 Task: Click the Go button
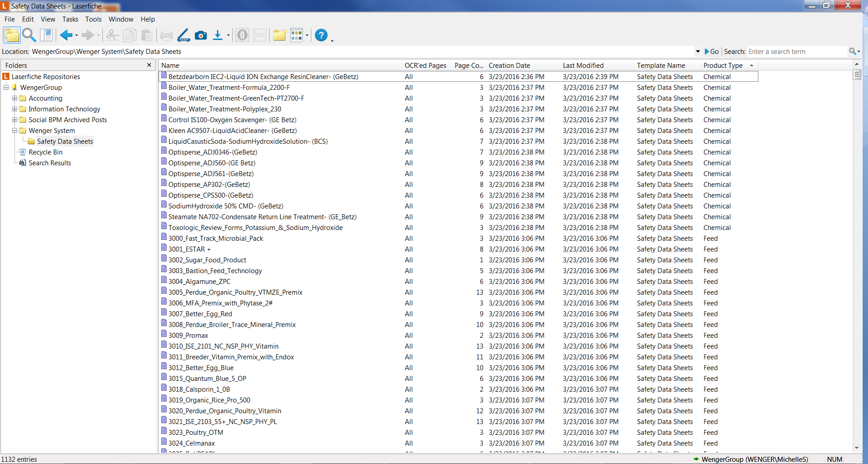click(x=712, y=51)
